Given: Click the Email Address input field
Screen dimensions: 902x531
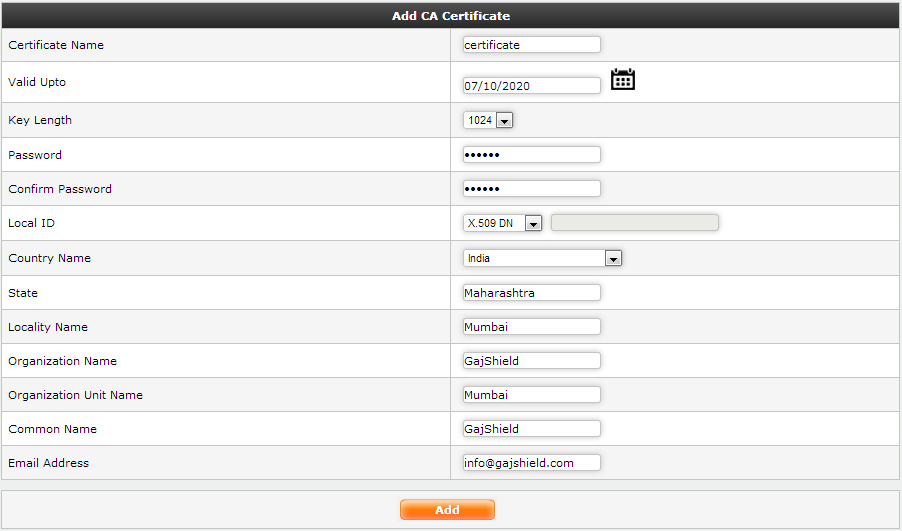Looking at the screenshot, I should (x=531, y=463).
